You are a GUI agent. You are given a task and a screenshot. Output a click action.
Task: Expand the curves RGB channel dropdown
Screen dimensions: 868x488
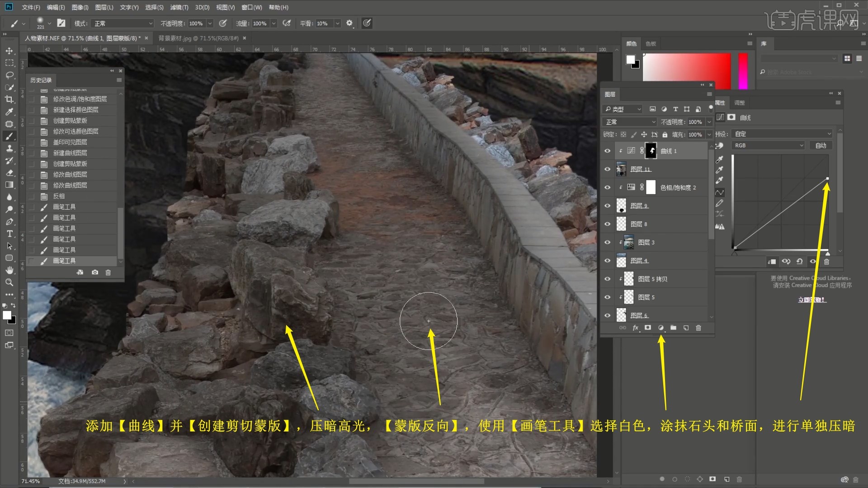pyautogui.click(x=769, y=145)
